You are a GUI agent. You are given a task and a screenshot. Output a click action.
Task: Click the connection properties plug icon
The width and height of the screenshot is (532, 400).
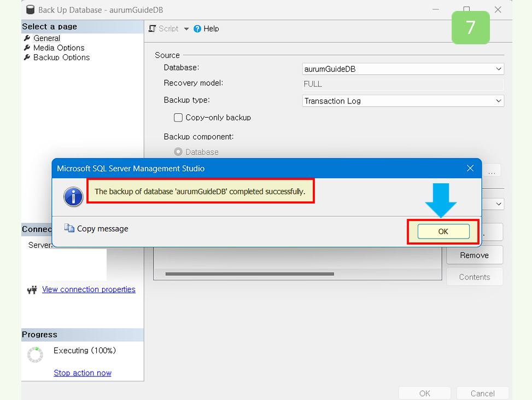coord(32,289)
